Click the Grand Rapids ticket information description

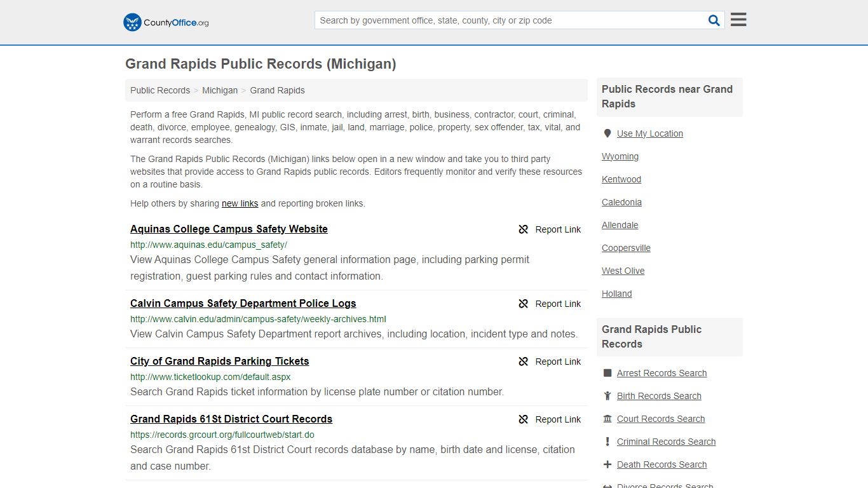(317, 391)
